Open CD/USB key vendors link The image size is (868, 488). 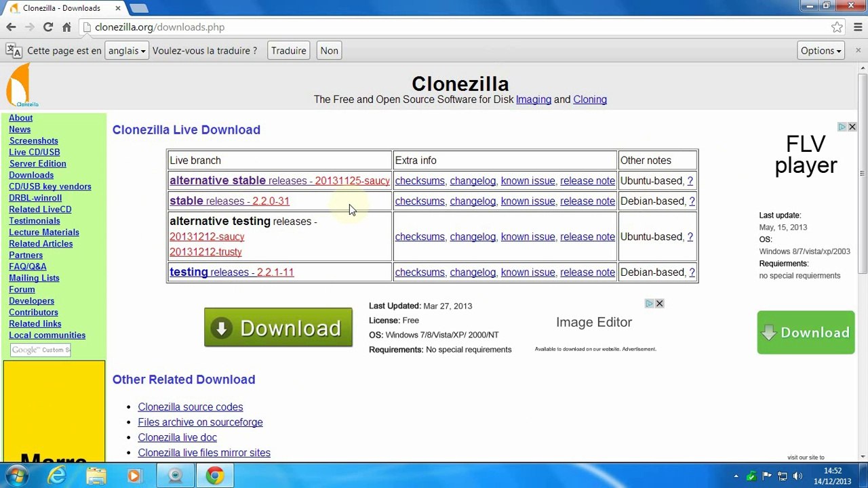click(50, 186)
